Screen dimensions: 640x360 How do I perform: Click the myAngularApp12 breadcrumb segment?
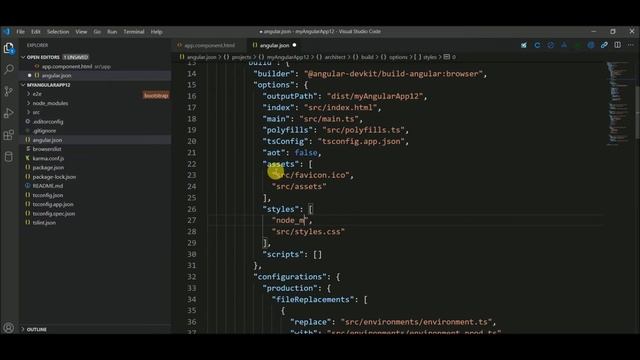(288, 57)
